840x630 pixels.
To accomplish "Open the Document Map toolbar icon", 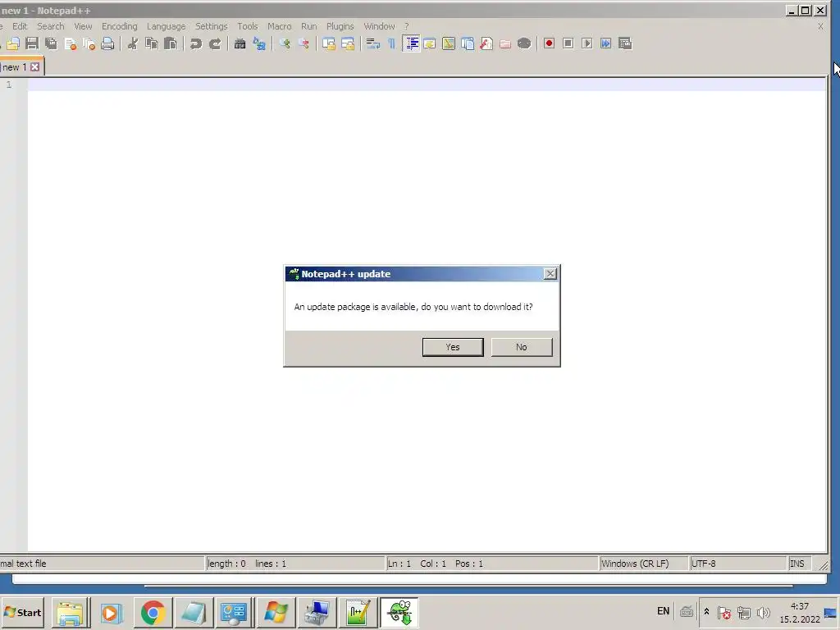I will 449,43.
